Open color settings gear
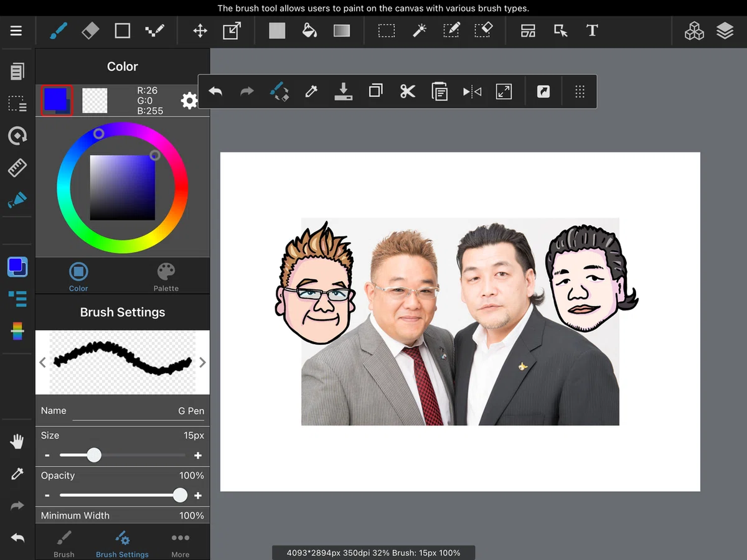747x560 pixels. (189, 101)
